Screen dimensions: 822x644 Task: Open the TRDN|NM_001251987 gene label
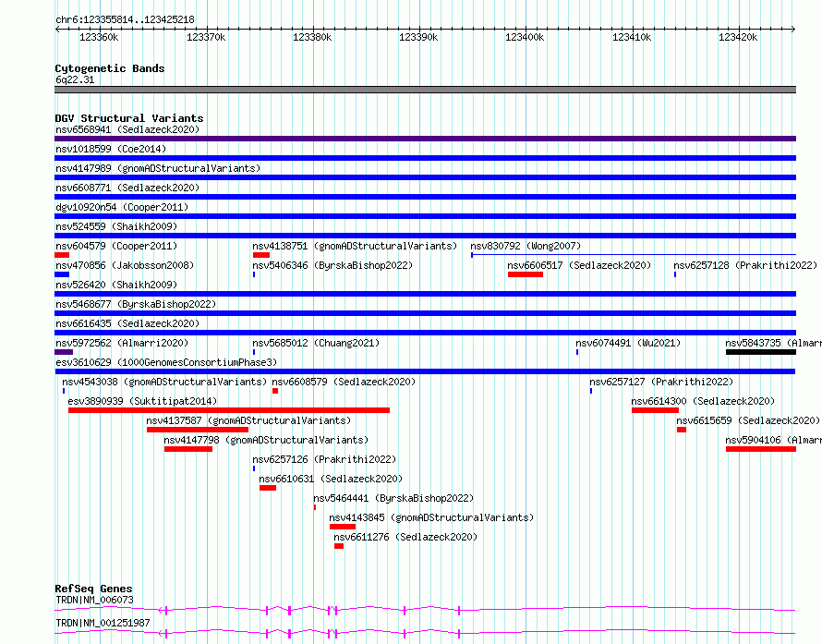click(103, 623)
